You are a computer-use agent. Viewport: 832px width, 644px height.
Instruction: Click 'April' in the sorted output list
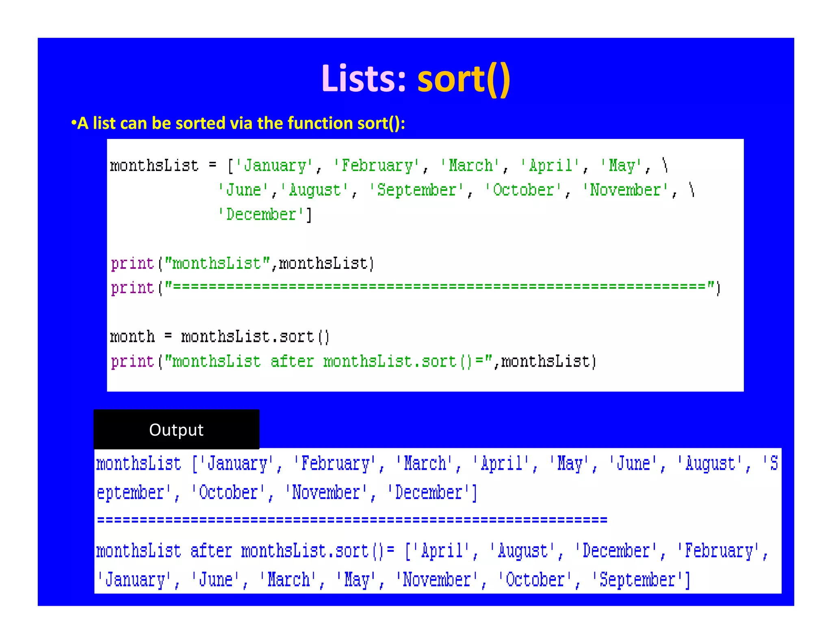pos(442,551)
